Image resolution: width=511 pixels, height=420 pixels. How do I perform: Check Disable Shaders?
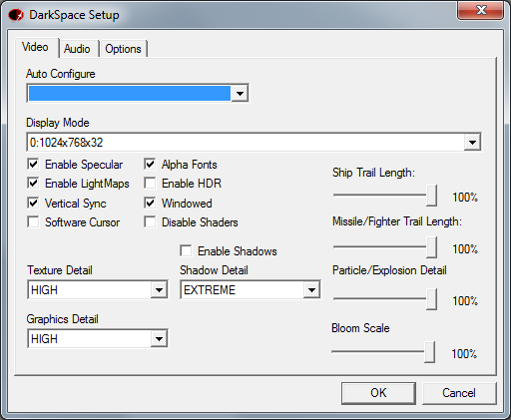click(150, 221)
